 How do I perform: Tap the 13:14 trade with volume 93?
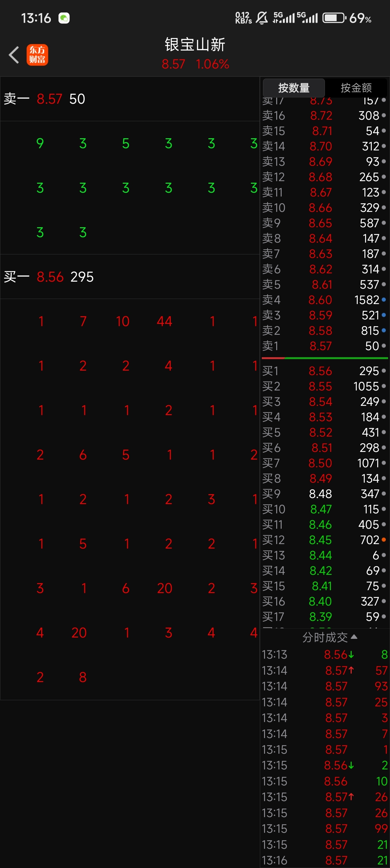325,686
